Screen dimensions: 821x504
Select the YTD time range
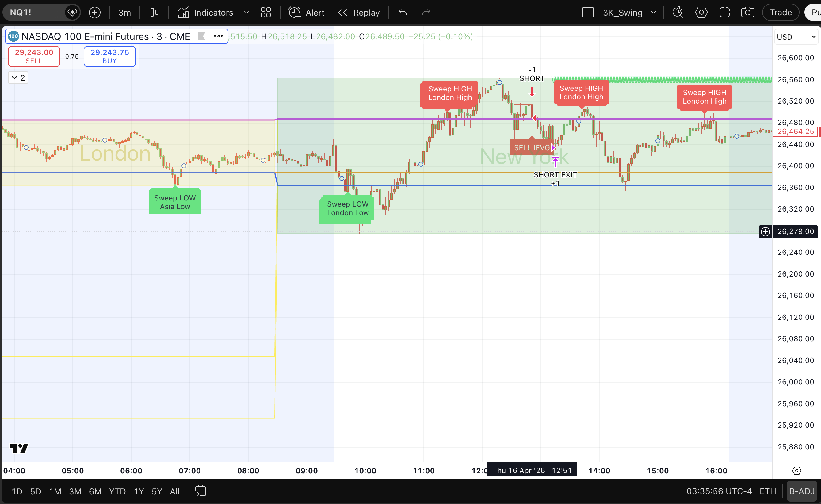[117, 491]
